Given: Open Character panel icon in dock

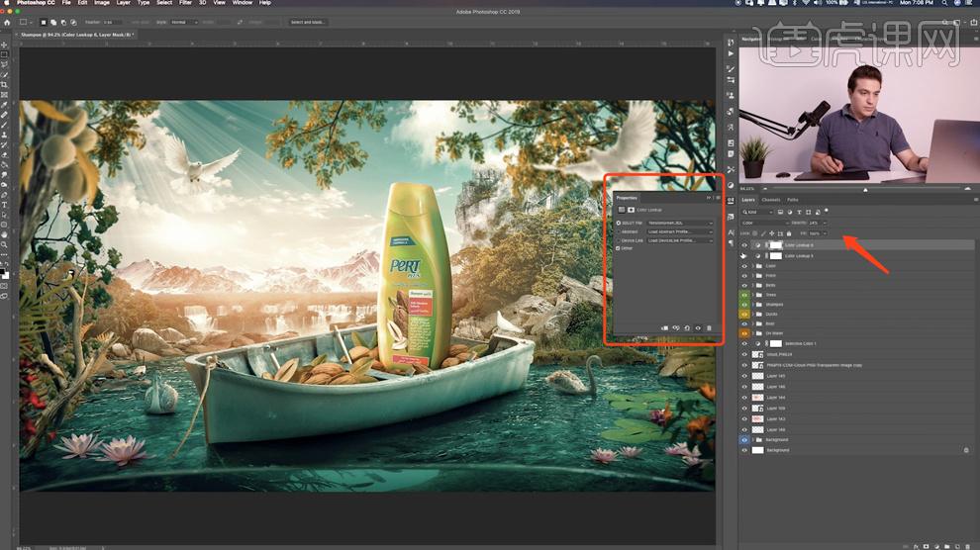Looking at the screenshot, I should tap(732, 232).
